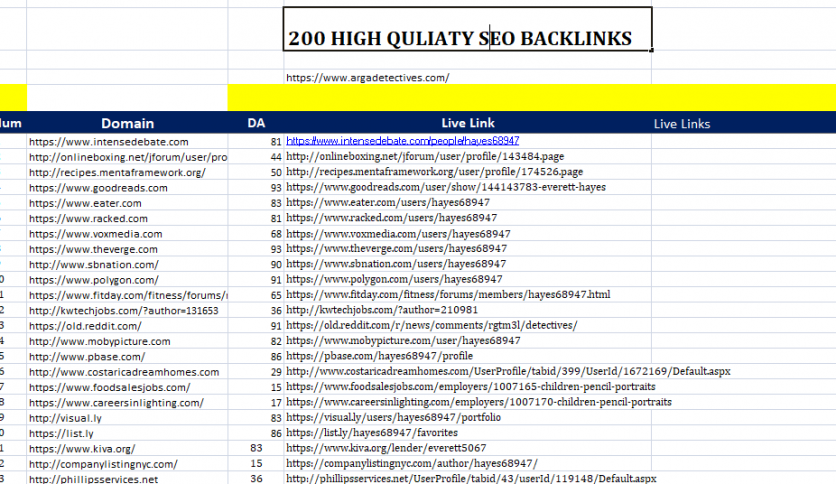Click the DA value 17 for careersinlighting
The image size is (836, 484).
click(x=276, y=403)
